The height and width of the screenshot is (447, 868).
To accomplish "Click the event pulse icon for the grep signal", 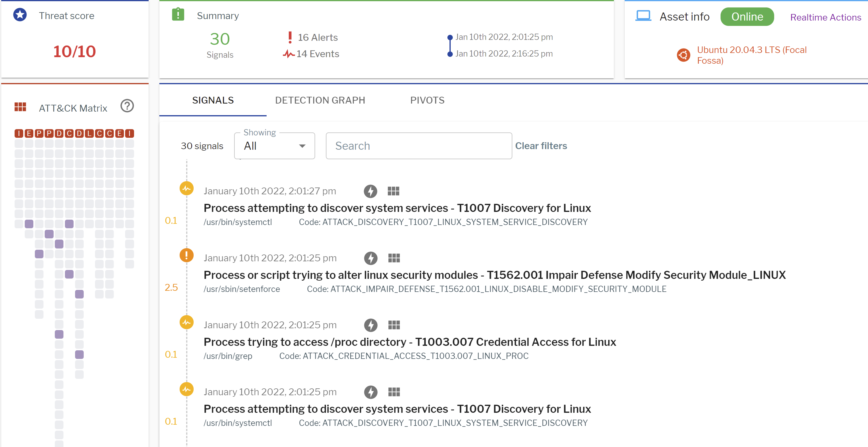I will 186,323.
